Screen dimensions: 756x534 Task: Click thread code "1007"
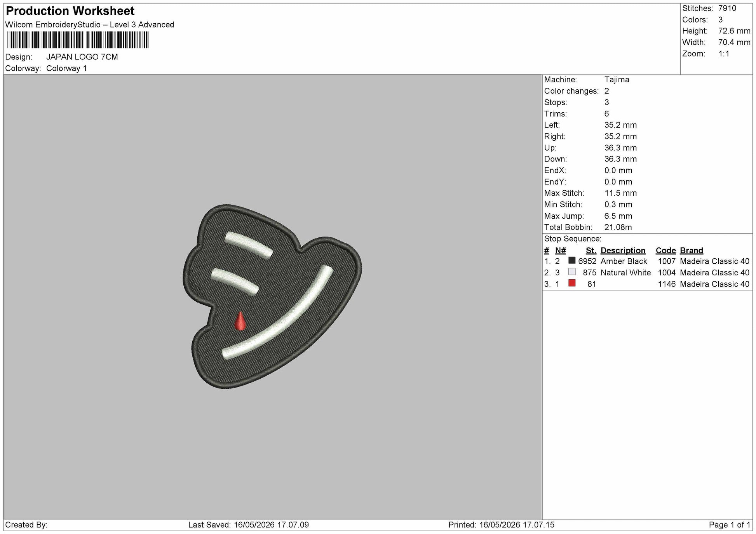(x=667, y=261)
